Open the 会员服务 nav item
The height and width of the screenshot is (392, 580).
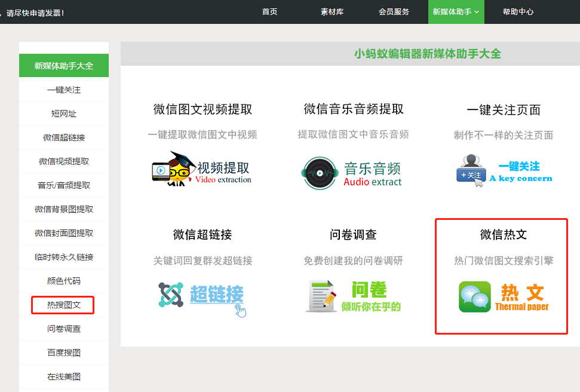pyautogui.click(x=394, y=12)
